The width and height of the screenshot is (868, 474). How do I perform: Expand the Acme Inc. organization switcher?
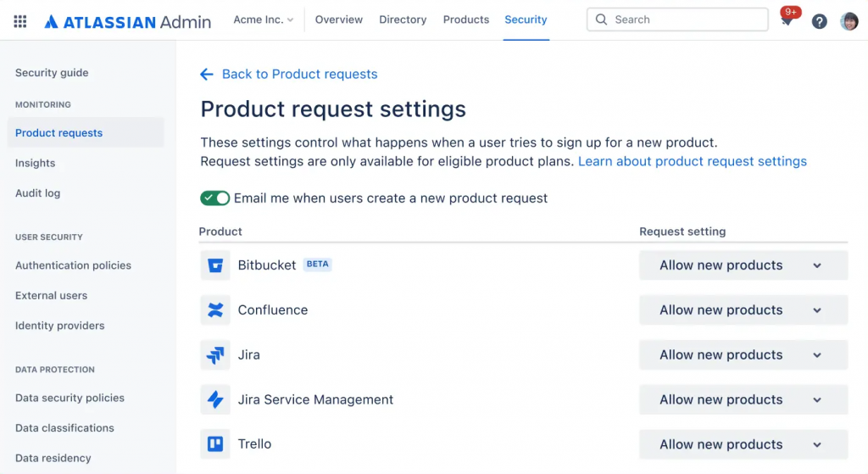263,20
